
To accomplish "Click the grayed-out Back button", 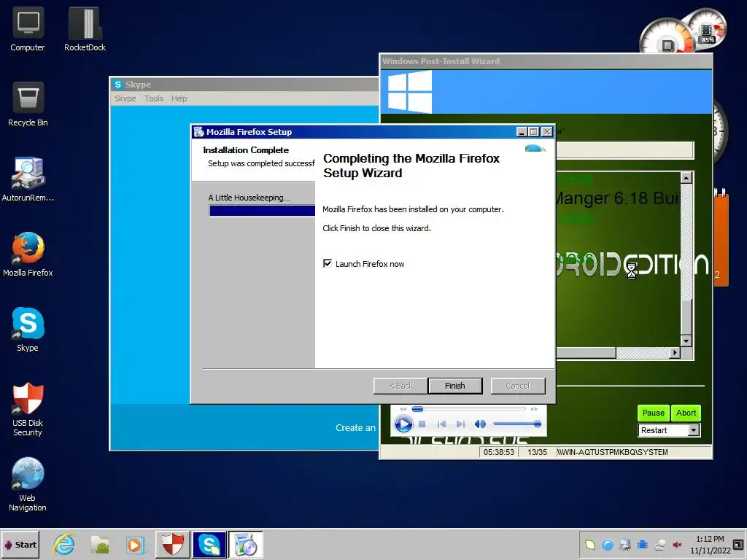I will 400,386.
